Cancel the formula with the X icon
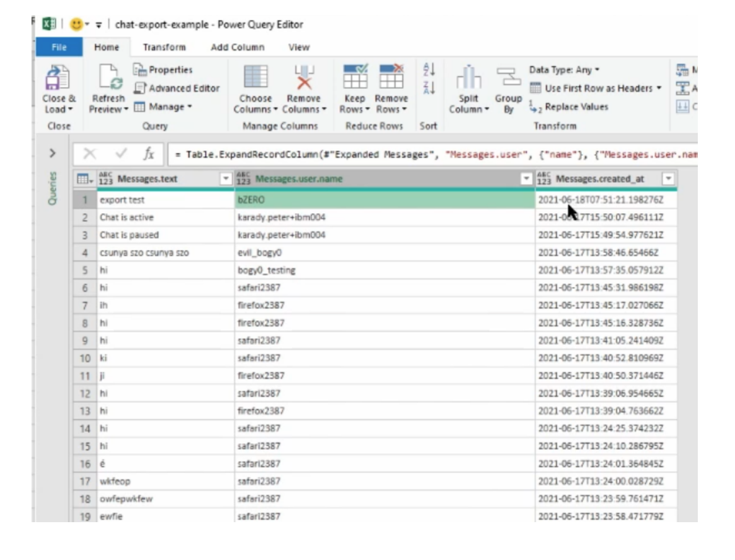This screenshot has width=735, height=560. pyautogui.click(x=90, y=153)
